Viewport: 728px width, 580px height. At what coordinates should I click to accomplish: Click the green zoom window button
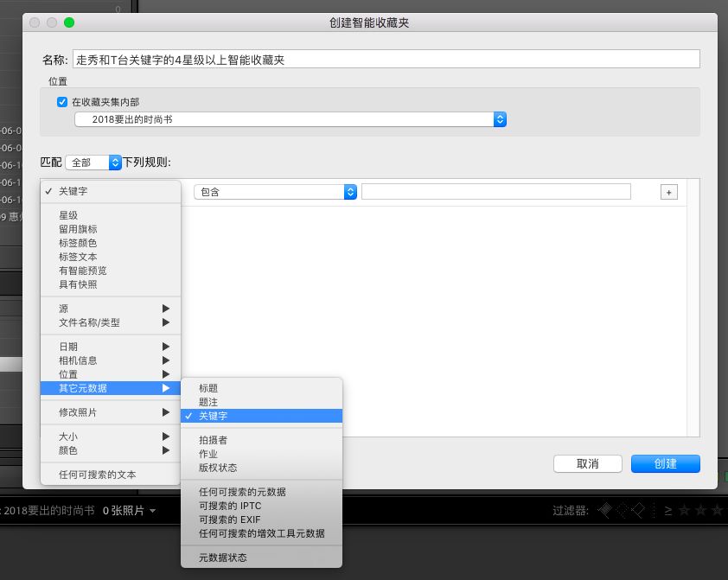tap(69, 22)
